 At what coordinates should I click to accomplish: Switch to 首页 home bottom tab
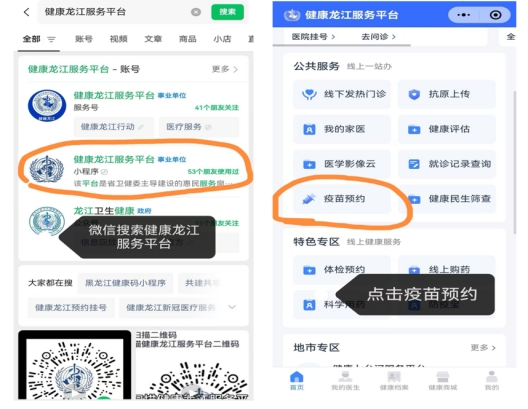[x=297, y=381]
